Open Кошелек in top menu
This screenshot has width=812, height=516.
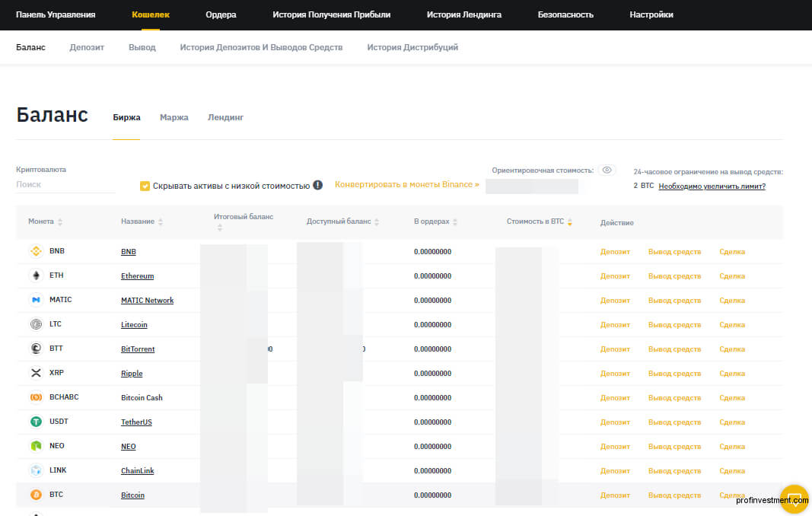151,14
